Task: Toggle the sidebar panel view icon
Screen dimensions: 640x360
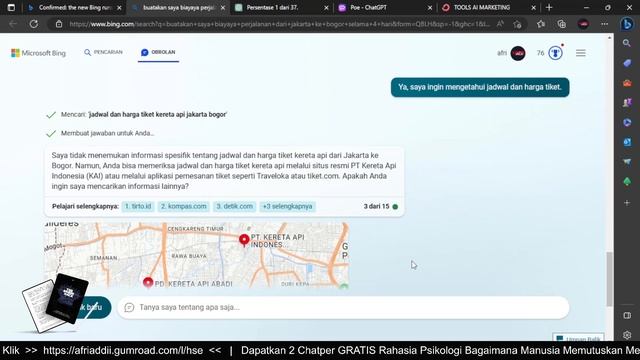Action: pyautogui.click(x=627, y=316)
